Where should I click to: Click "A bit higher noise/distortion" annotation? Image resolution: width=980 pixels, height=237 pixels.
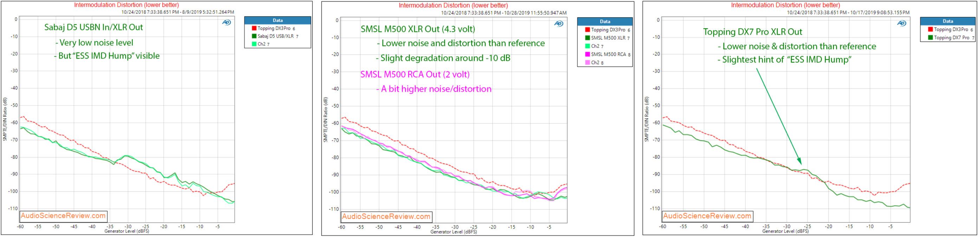pos(434,89)
